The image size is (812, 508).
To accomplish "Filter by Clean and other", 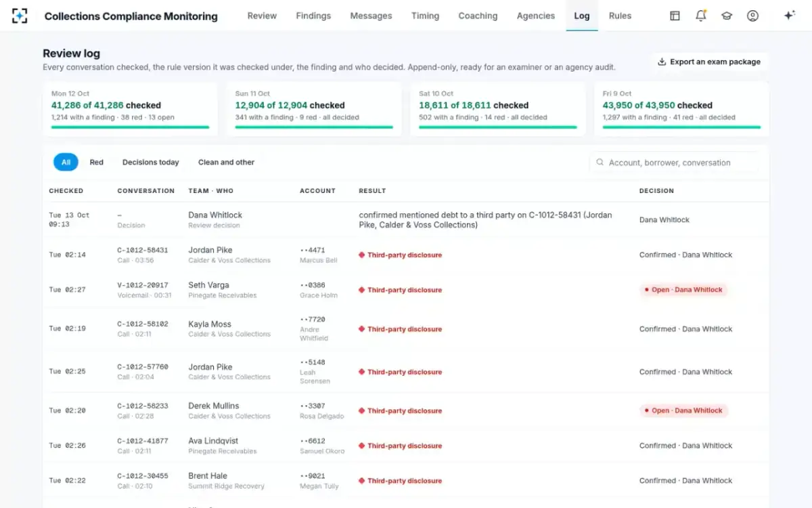I will 226,163.
